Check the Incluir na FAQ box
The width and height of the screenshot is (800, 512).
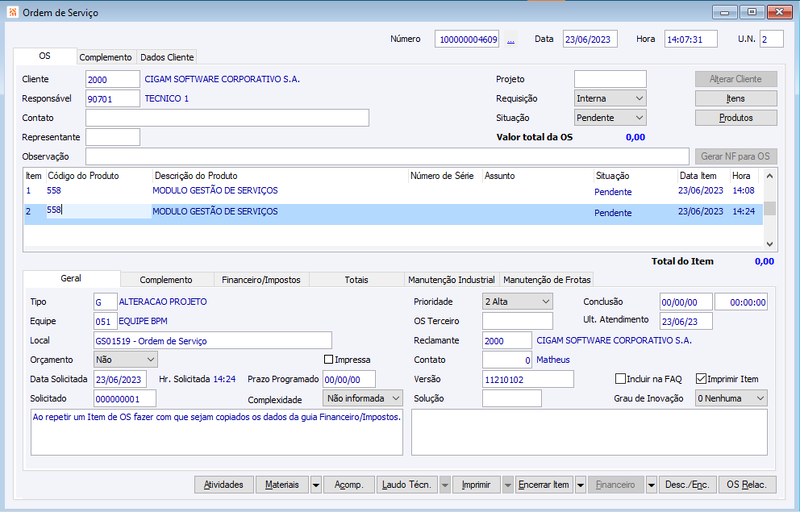tap(620, 379)
